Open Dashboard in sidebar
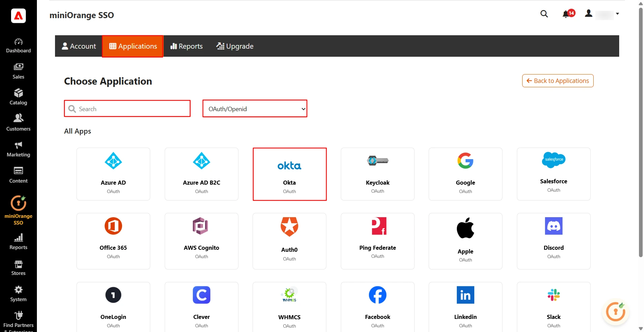The width and height of the screenshot is (644, 332). click(18, 46)
